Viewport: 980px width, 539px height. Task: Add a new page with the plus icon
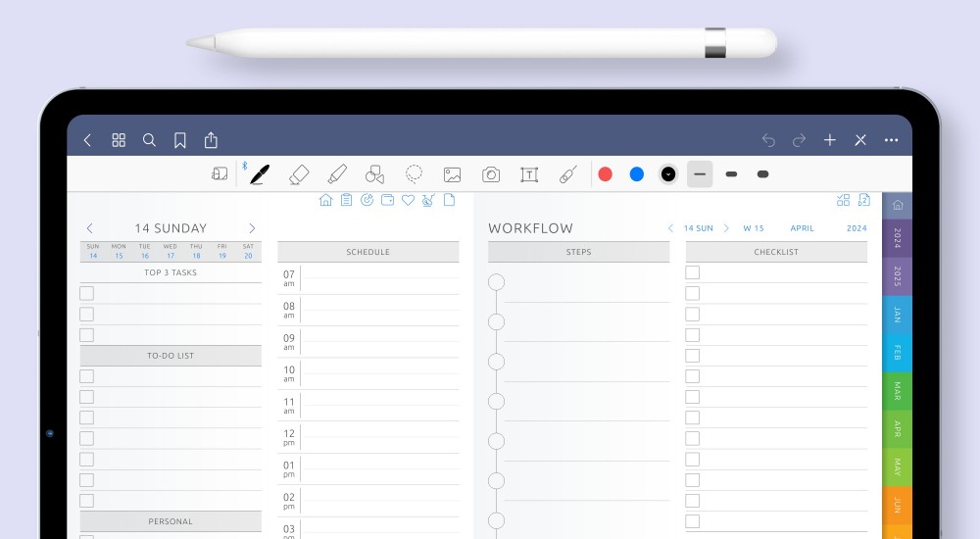pos(830,140)
